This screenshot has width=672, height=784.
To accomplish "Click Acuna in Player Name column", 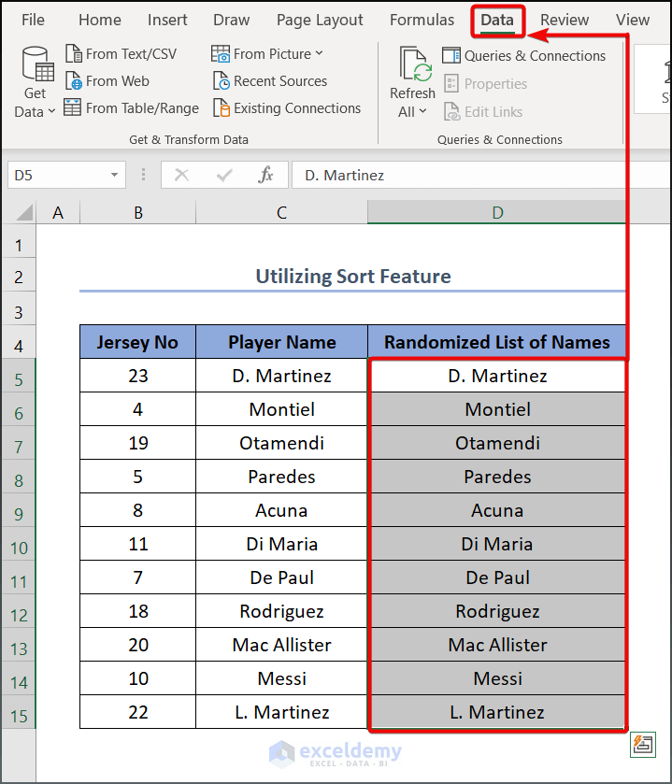I will click(281, 510).
